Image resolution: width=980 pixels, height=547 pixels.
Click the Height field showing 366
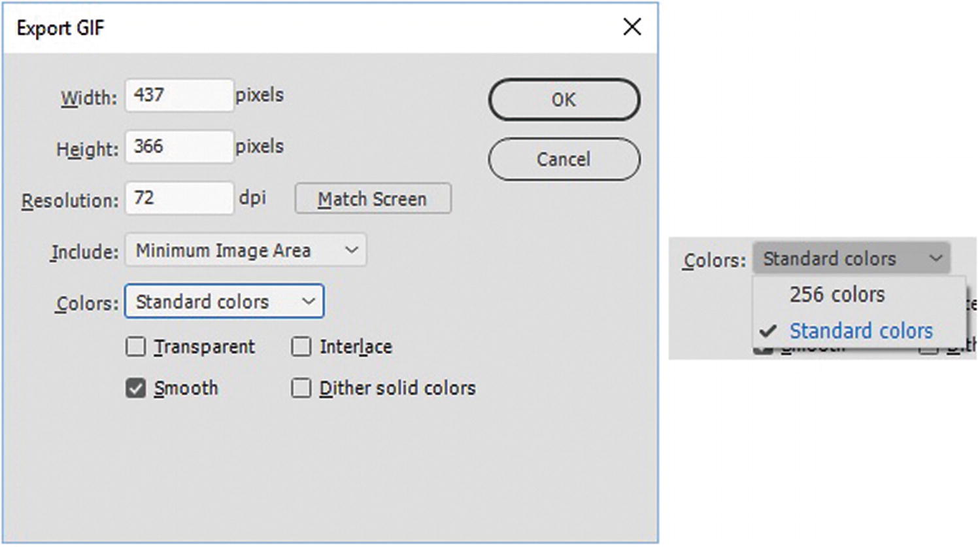(x=179, y=147)
